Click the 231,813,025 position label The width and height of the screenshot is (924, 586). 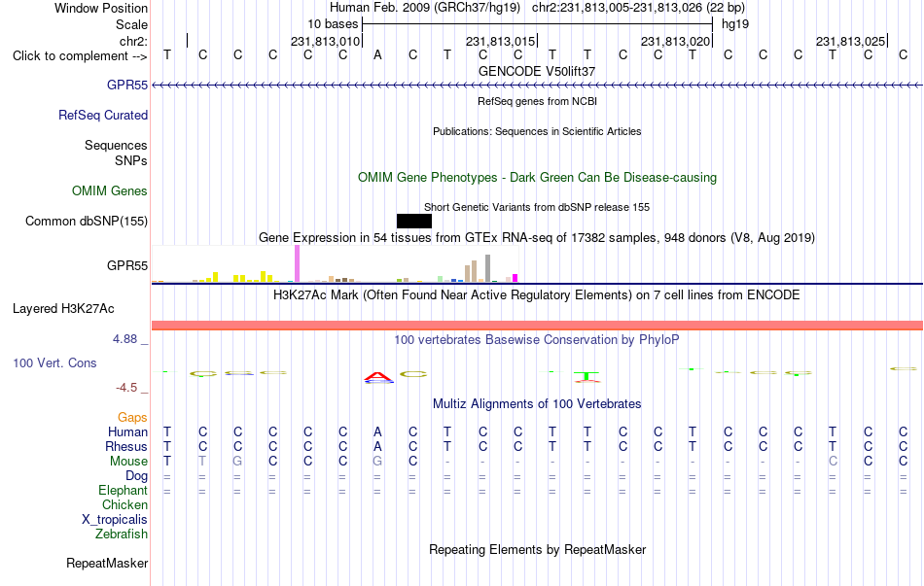(850, 41)
